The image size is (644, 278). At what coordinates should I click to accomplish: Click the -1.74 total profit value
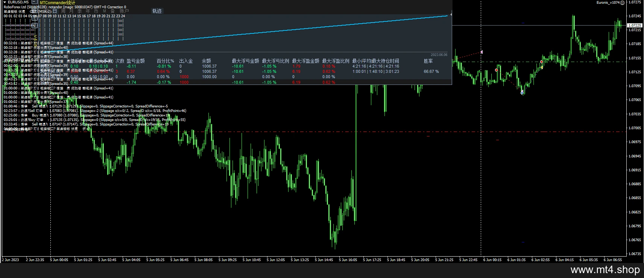pyautogui.click(x=131, y=82)
